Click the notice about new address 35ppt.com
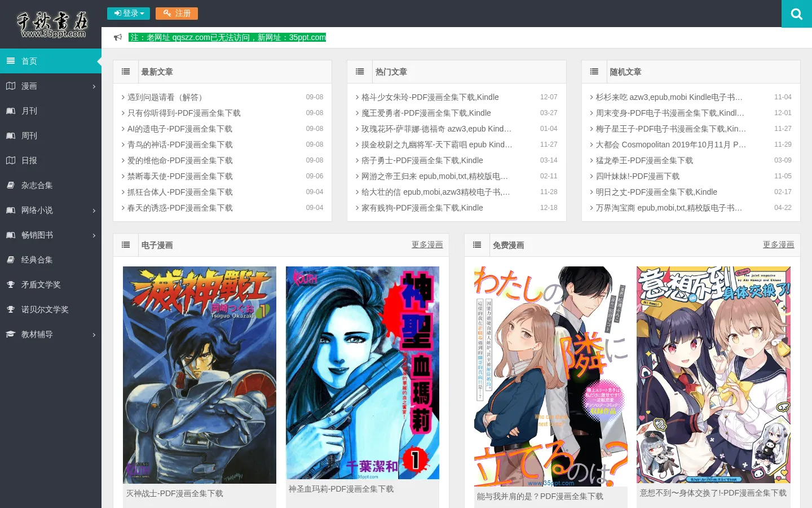Image resolution: width=812 pixels, height=508 pixels. pyautogui.click(x=227, y=37)
